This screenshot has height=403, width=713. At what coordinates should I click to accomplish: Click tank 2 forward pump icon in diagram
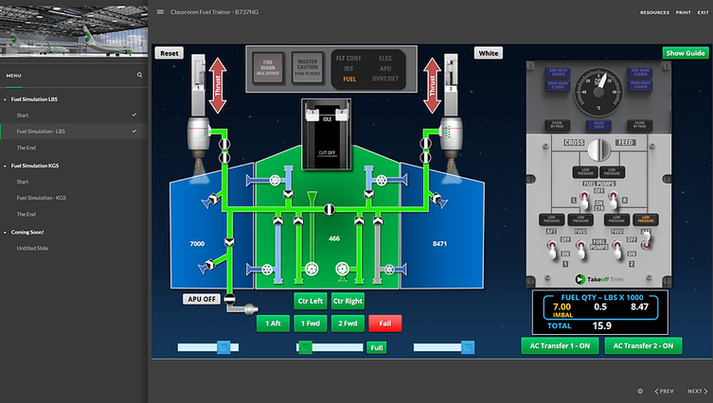[382, 181]
